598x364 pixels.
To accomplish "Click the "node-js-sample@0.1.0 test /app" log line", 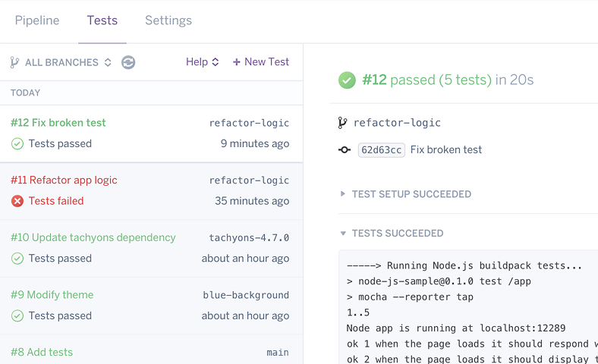I will coord(439,281).
